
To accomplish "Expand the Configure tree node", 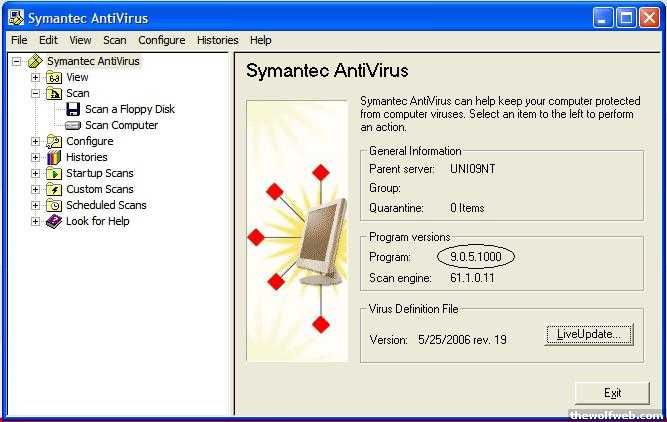I will coord(36,141).
